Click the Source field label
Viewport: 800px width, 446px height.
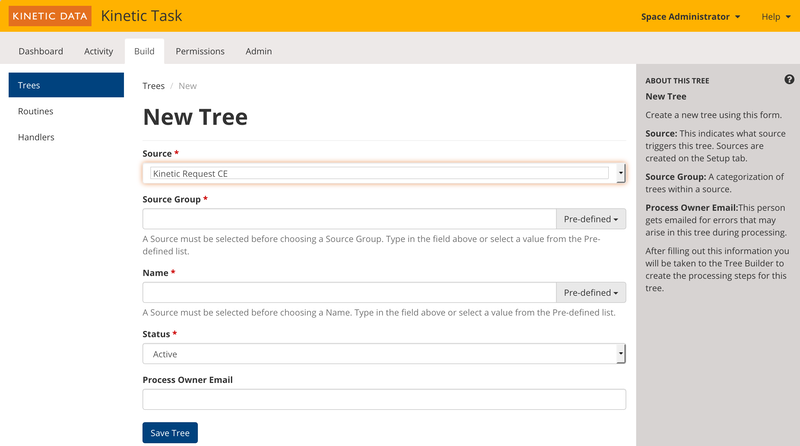157,154
